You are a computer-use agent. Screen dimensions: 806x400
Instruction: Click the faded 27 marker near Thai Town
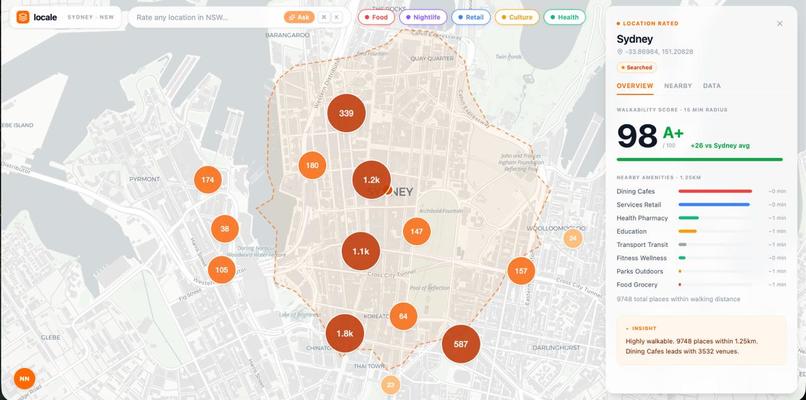(x=391, y=385)
